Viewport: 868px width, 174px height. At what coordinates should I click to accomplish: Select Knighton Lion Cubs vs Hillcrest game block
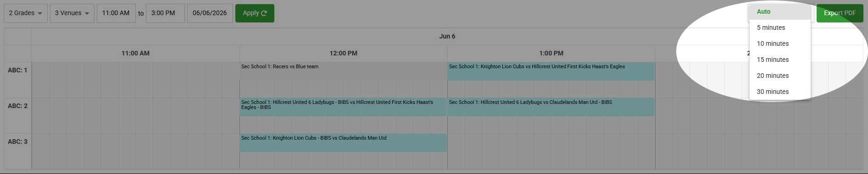click(551, 71)
